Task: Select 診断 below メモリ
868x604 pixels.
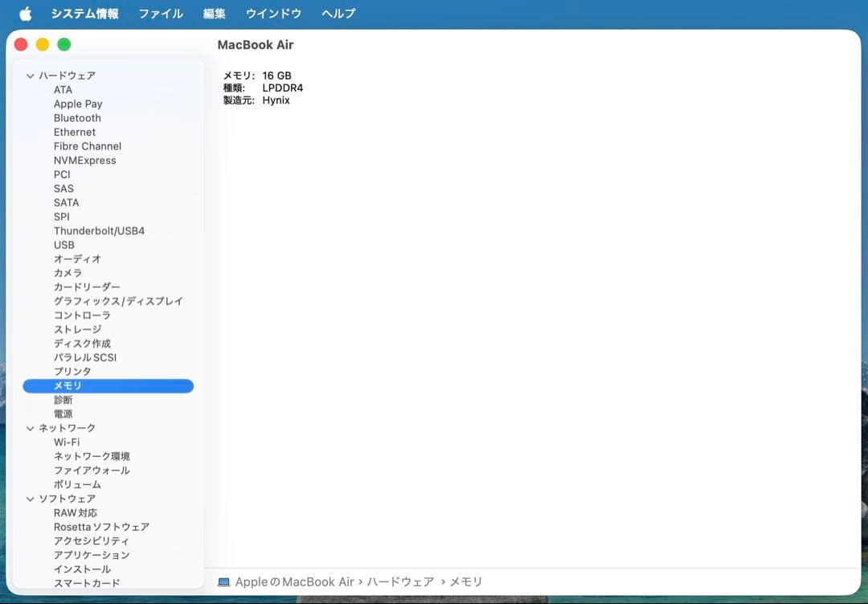Action: [63, 400]
